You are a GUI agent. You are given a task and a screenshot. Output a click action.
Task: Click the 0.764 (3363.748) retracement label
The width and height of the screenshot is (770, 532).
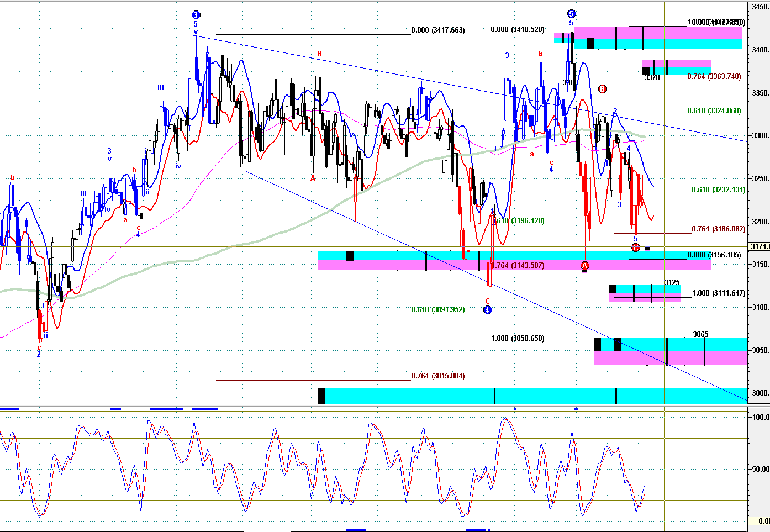[x=714, y=77]
